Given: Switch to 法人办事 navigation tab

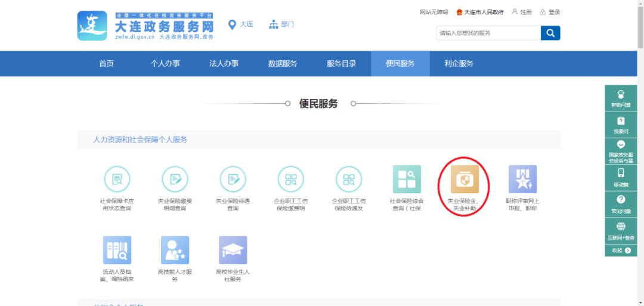Looking at the screenshot, I should tap(224, 64).
